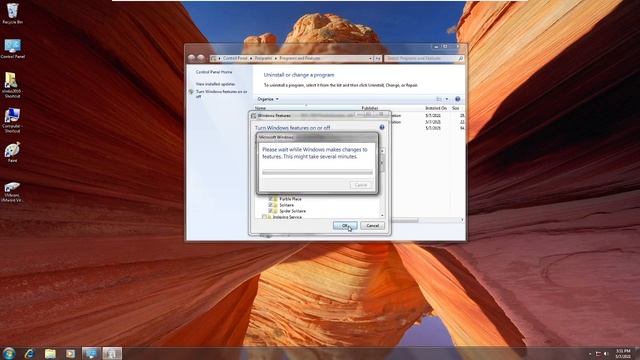This screenshot has height=360, width=640.
Task: Open Control Panel Home link
Action: click(214, 72)
